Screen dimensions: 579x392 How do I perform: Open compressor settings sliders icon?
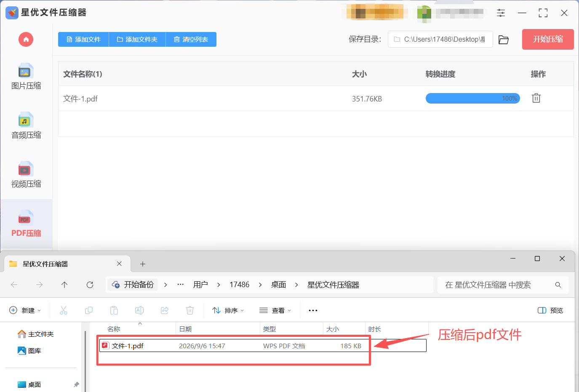click(x=501, y=13)
